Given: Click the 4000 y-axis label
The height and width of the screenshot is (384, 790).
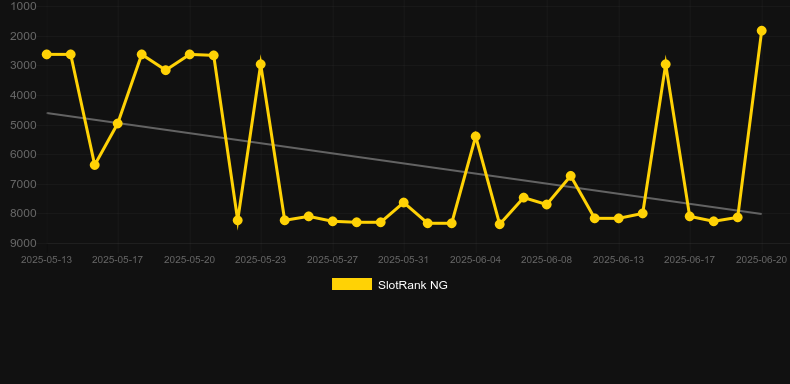Looking at the screenshot, I should pos(24,95).
